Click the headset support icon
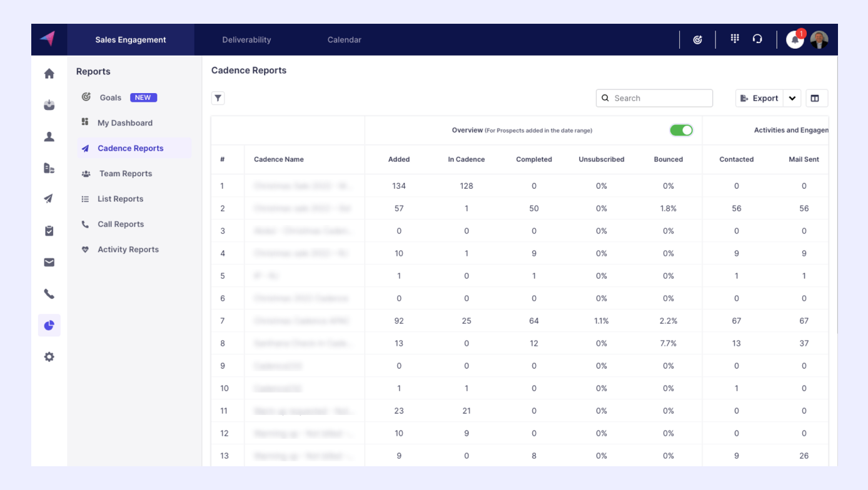The image size is (868, 490). 757,39
